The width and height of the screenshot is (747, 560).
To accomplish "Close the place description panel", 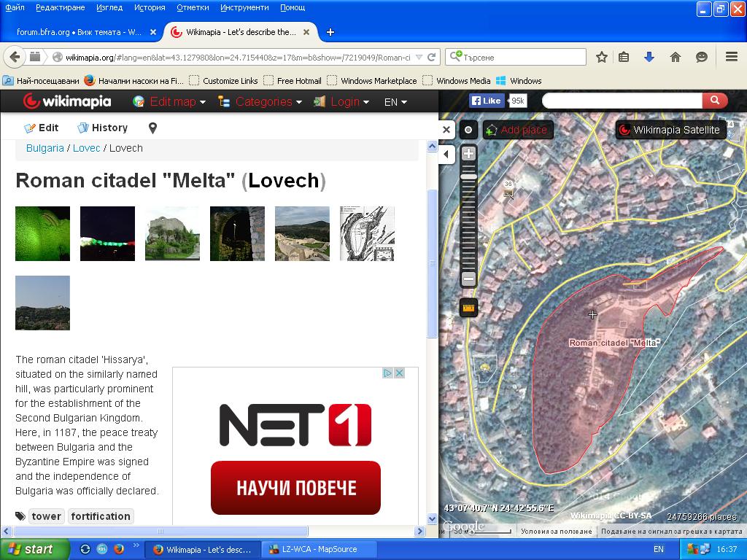I will [446, 130].
